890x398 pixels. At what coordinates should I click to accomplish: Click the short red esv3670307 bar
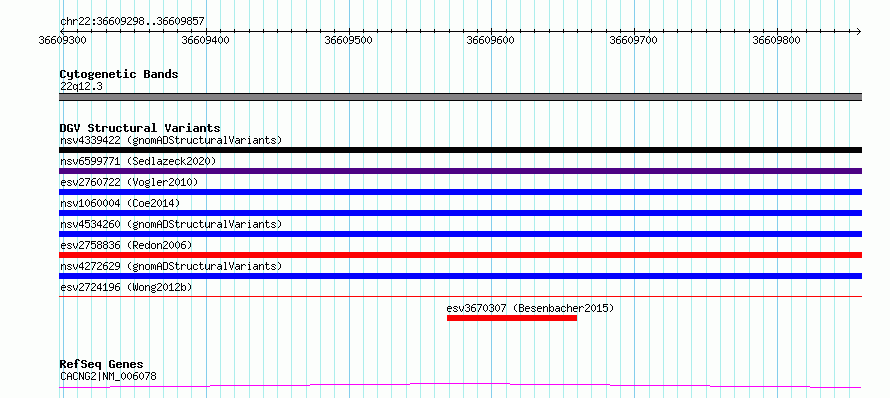(512, 318)
